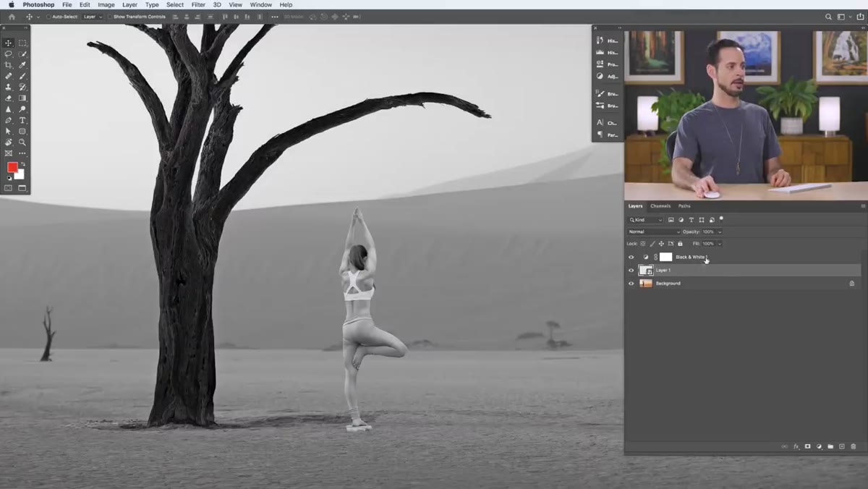Click the red foreground color swatch
868x489 pixels.
point(12,167)
